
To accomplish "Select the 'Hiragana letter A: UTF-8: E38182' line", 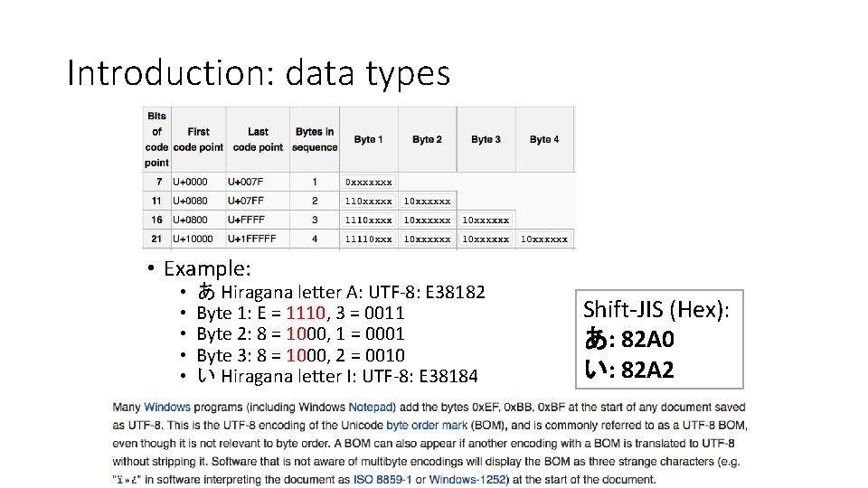I will pos(341,292).
